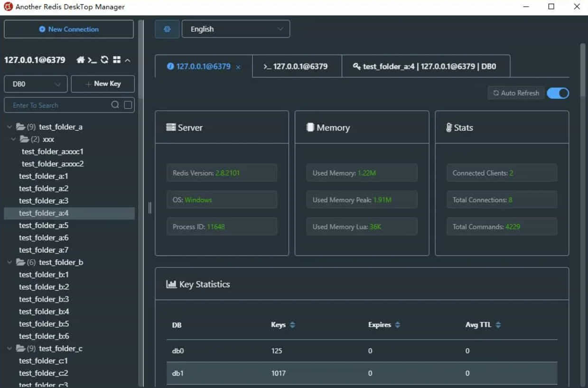This screenshot has width=588, height=388.
Task: Click the Used Memory Peak 1.91M field
Action: 362,200
